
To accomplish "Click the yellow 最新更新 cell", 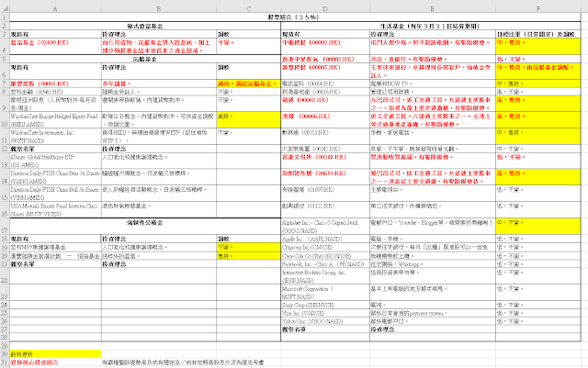I will (x=55, y=353).
